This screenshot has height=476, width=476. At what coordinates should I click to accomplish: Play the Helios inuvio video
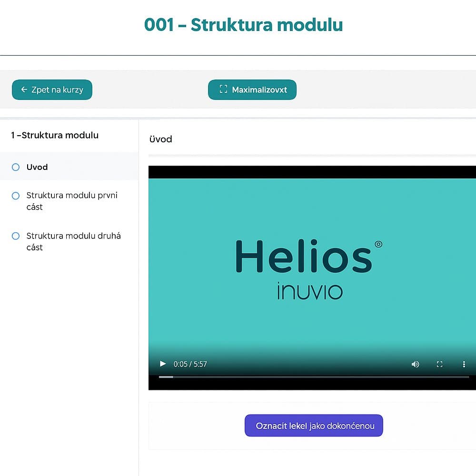[x=163, y=364]
